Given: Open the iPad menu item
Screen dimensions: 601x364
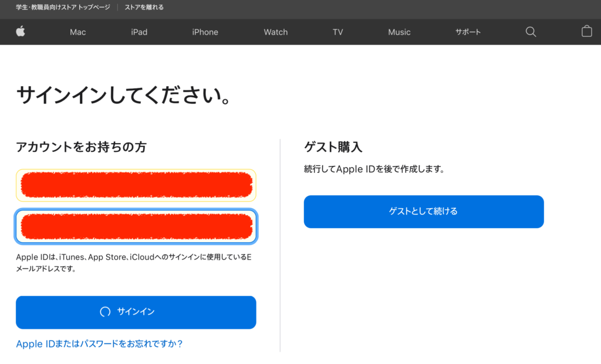Looking at the screenshot, I should [x=139, y=32].
